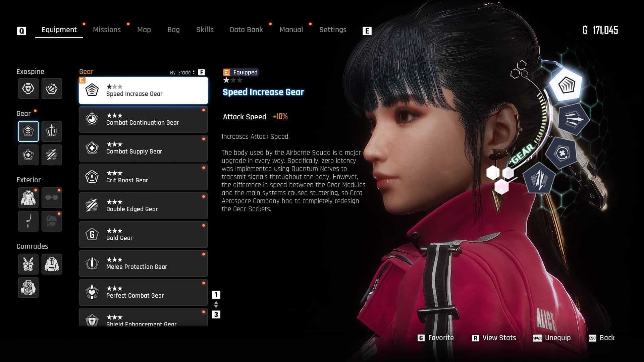Click the Comrades section label

(x=33, y=246)
